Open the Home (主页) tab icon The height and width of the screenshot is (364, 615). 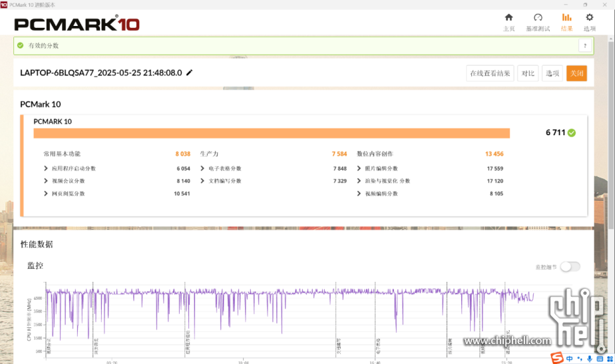(509, 17)
